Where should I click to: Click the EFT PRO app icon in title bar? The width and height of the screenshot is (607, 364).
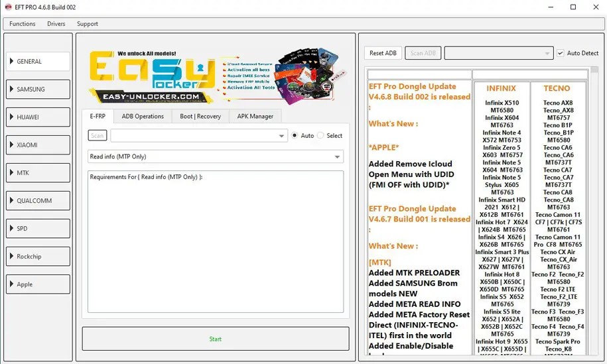tap(8, 7)
